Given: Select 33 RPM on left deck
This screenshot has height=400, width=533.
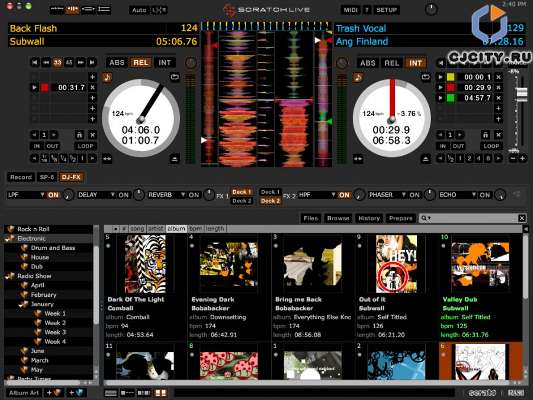Looking at the screenshot, I should (x=57, y=62).
